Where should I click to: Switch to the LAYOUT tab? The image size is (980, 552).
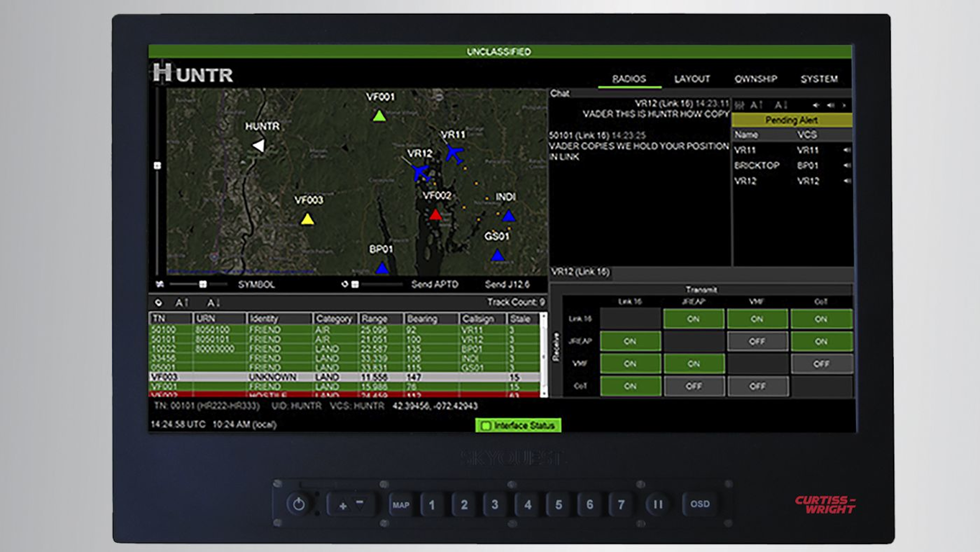[x=691, y=79]
